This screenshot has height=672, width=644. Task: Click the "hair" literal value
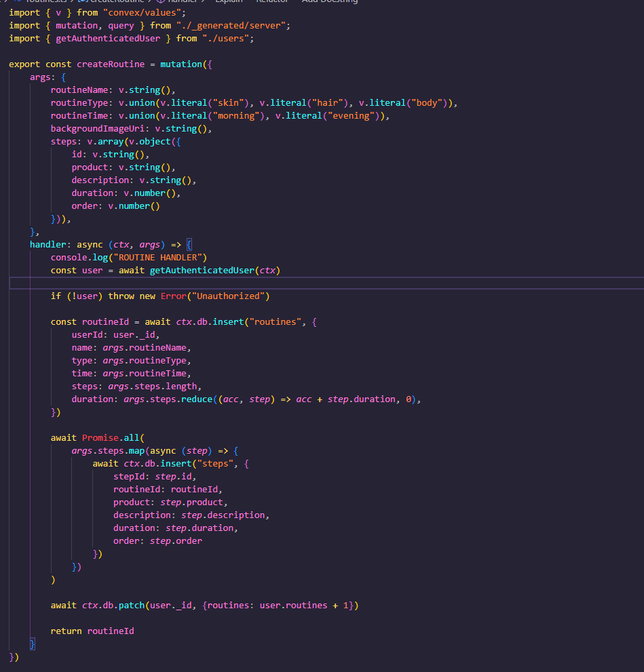[x=330, y=103]
